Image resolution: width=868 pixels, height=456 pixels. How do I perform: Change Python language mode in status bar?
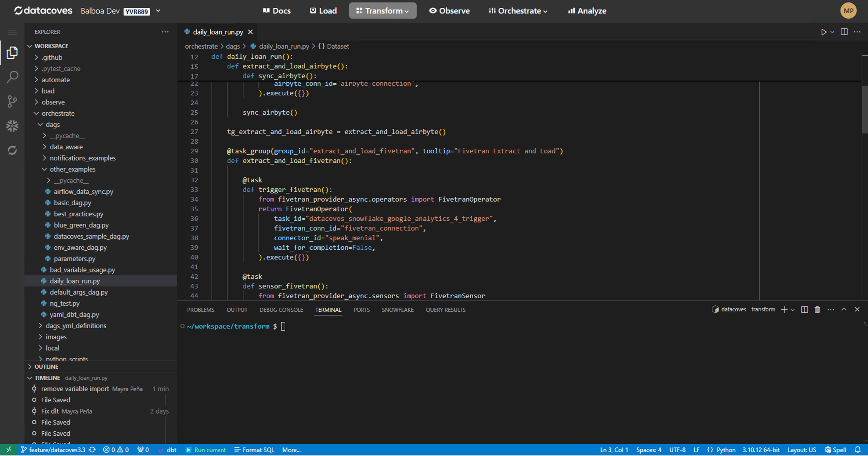point(726,450)
